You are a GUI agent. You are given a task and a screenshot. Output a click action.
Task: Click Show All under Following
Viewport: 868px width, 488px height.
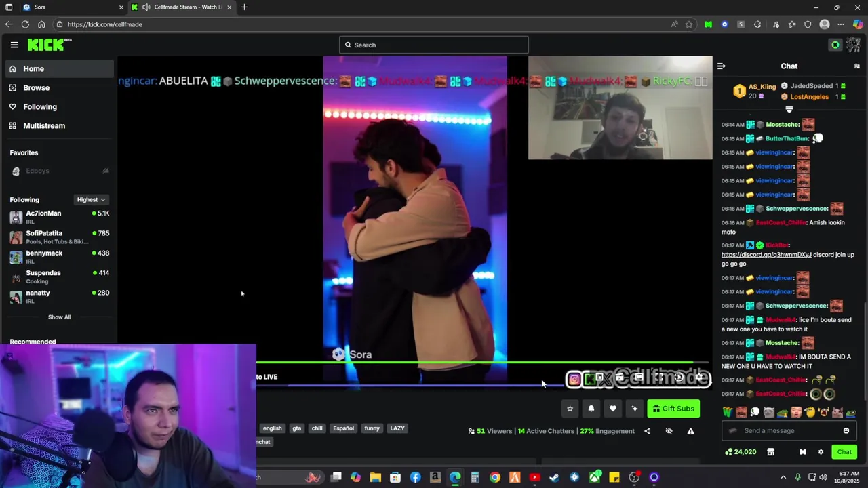[x=59, y=317]
